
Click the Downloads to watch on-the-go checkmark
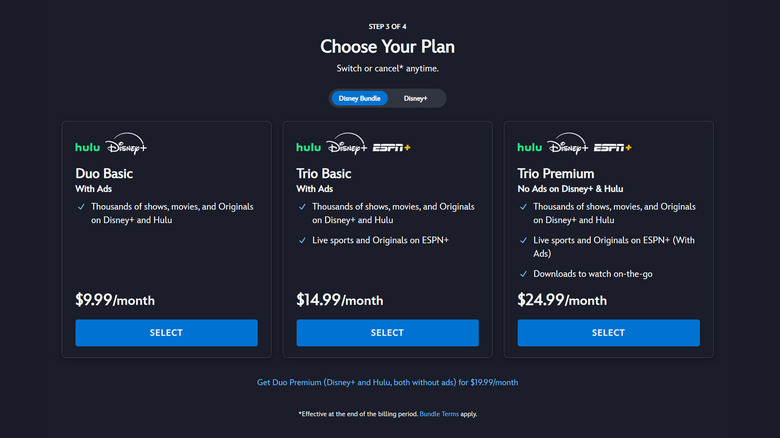point(523,274)
